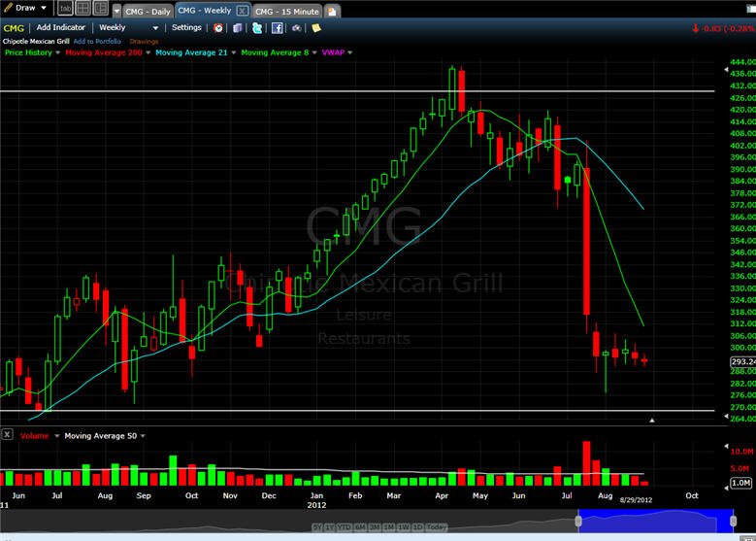
Task: Expand Volume indicator options arrow
Action: pos(57,436)
